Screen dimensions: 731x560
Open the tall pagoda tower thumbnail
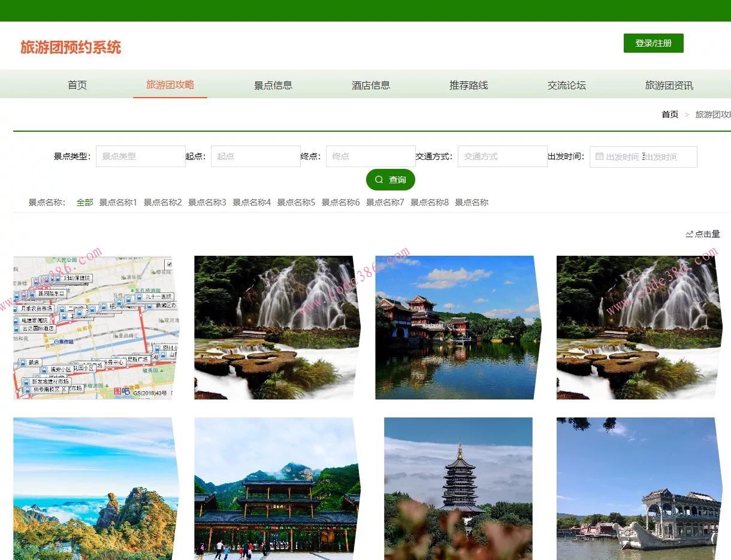click(458, 489)
